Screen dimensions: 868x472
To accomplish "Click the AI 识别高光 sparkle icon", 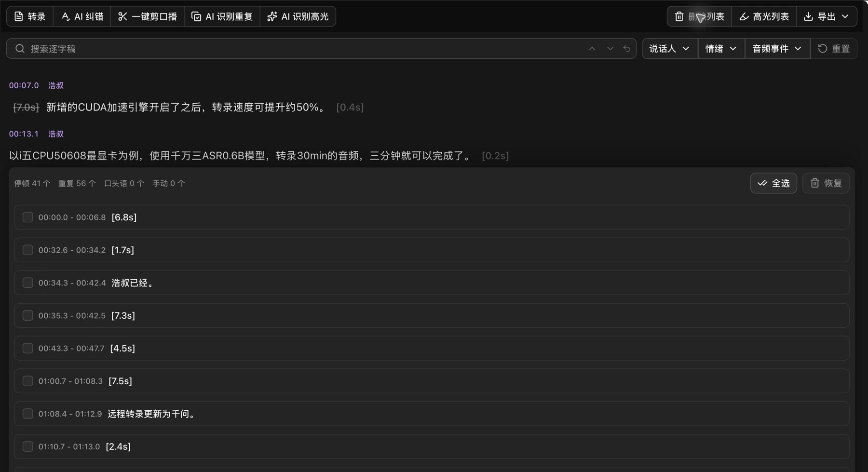I will click(x=272, y=16).
